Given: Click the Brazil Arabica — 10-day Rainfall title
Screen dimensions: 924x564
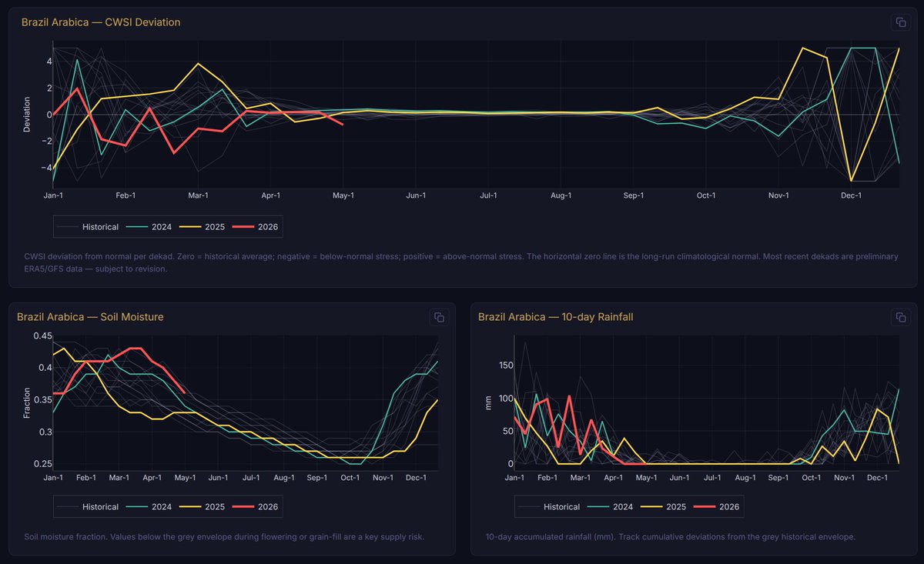Looking at the screenshot, I should pyautogui.click(x=556, y=317).
